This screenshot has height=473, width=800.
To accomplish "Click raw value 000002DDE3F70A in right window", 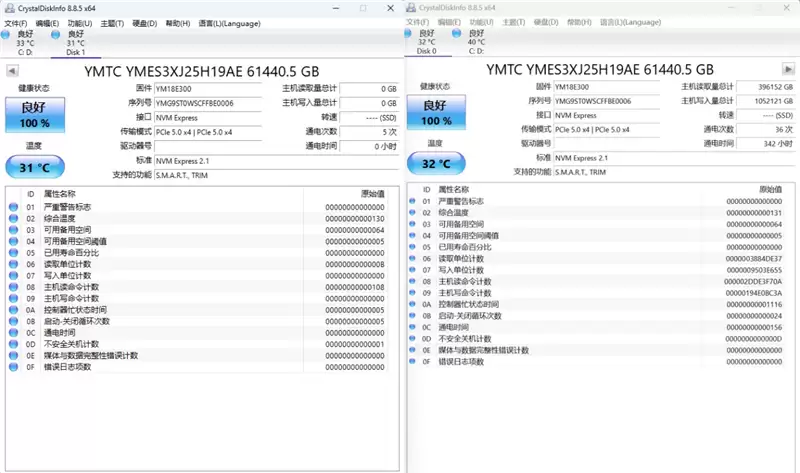I will 753,282.
